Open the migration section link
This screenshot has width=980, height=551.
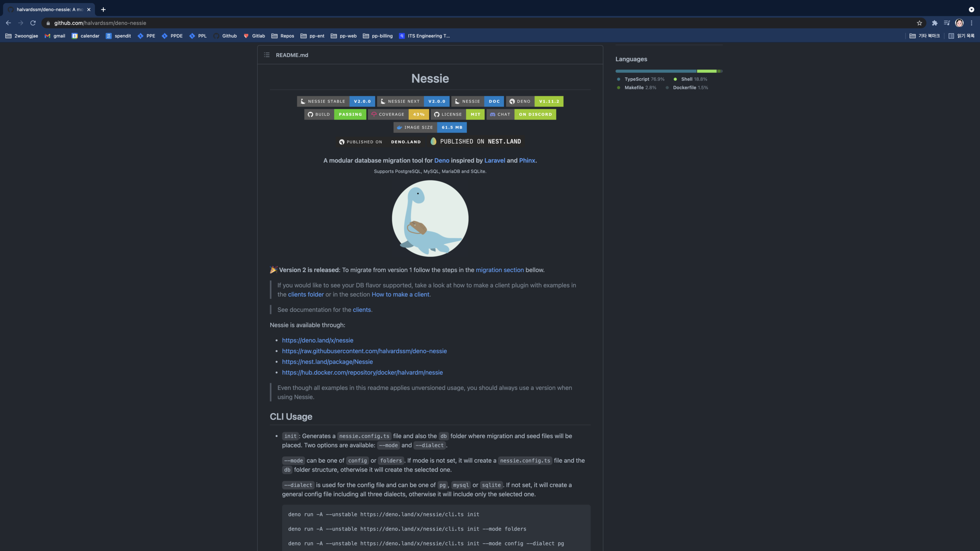pyautogui.click(x=499, y=270)
